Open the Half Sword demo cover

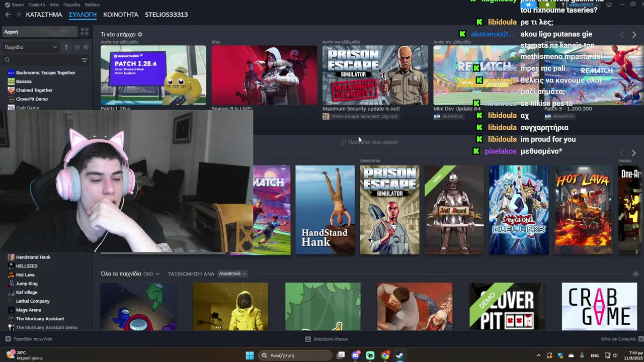(x=454, y=210)
